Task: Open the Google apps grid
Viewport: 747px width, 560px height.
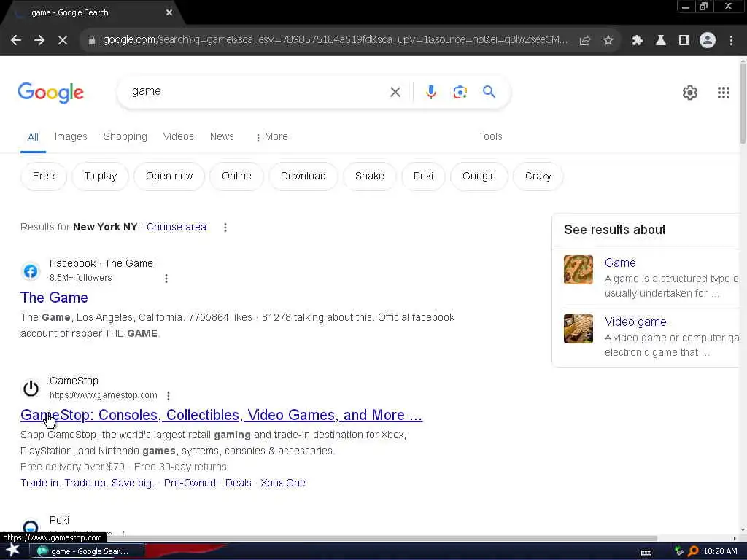Action: tap(723, 93)
